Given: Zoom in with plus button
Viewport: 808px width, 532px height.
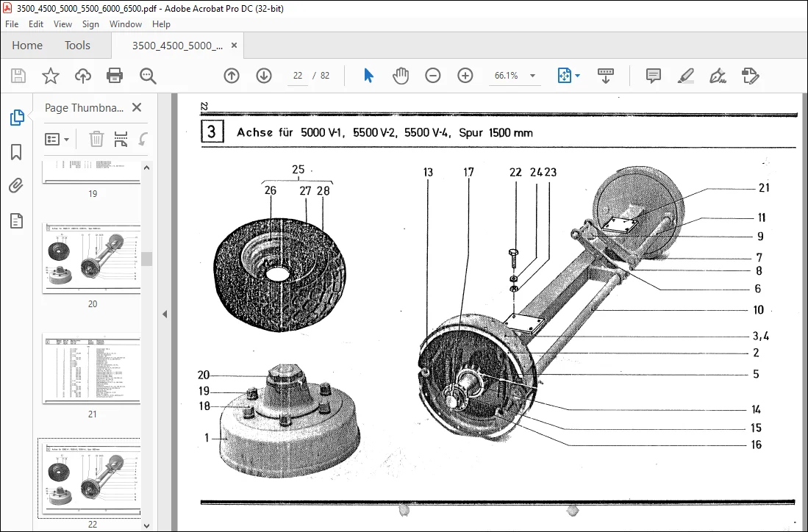Looking at the screenshot, I should click(x=465, y=76).
